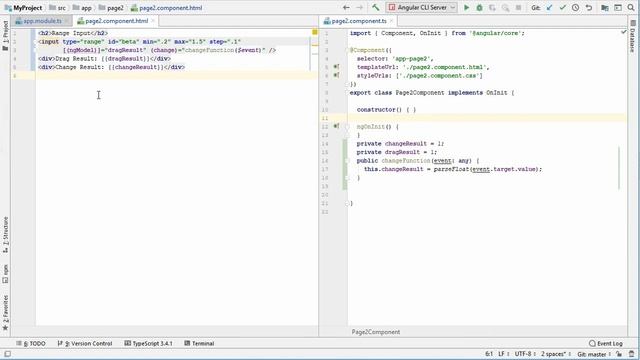Place cursor on line 6 of the HTML editor
This screenshot has height=360, width=640.
(x=176, y=76)
